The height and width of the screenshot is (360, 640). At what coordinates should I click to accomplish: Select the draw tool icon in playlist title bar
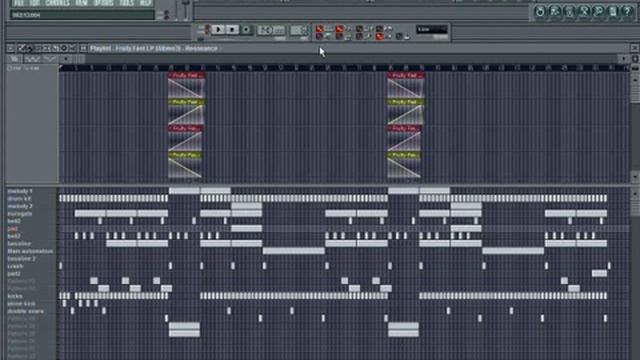point(21,48)
